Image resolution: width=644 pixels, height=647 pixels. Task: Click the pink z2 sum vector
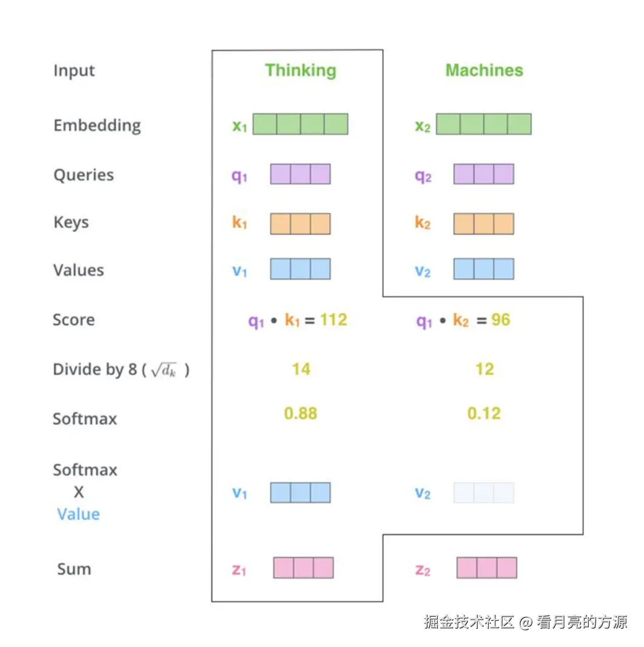tap(487, 568)
